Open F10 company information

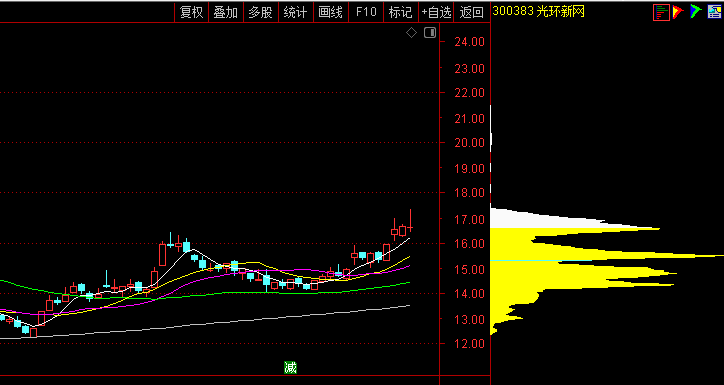click(366, 12)
